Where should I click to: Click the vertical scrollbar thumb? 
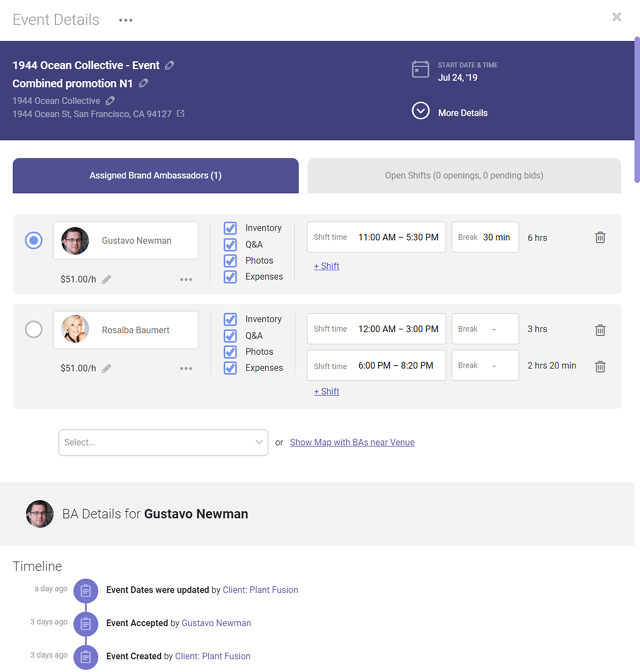pyautogui.click(x=637, y=111)
